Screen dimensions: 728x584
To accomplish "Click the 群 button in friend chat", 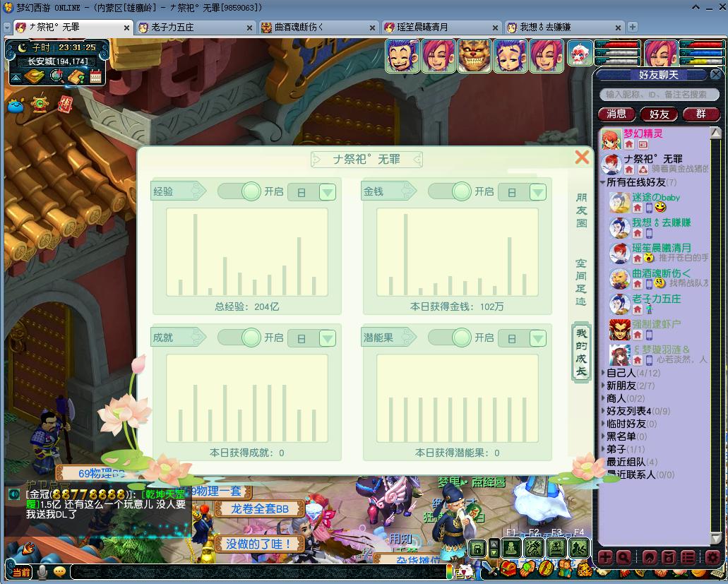I will (x=701, y=114).
